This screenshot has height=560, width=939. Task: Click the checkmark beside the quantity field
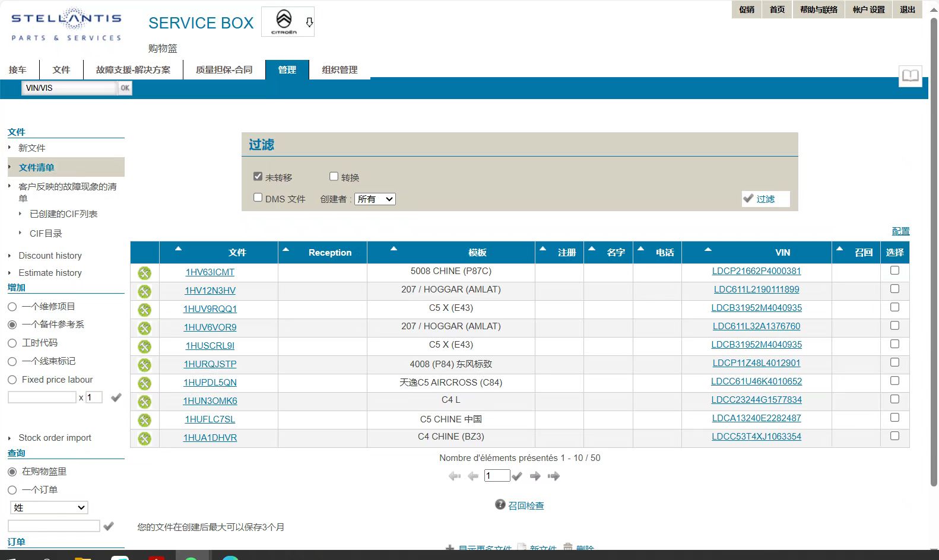pos(116,397)
